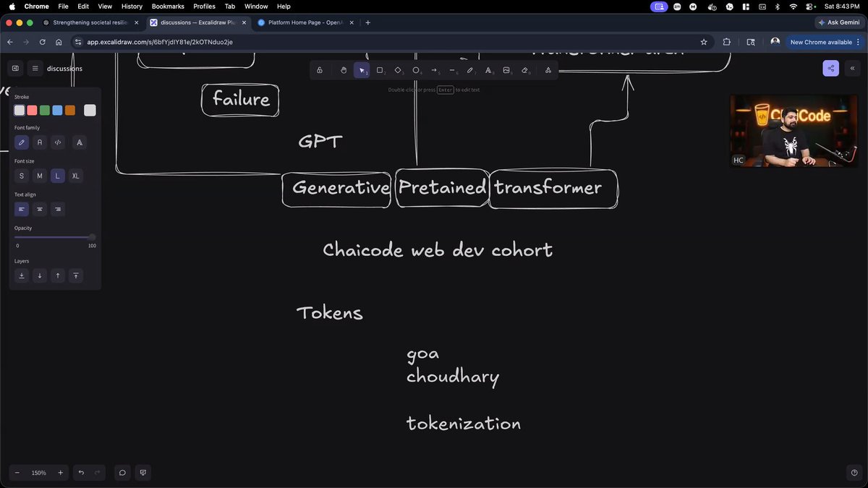
Task: Select the Rectangle tool
Action: point(380,70)
